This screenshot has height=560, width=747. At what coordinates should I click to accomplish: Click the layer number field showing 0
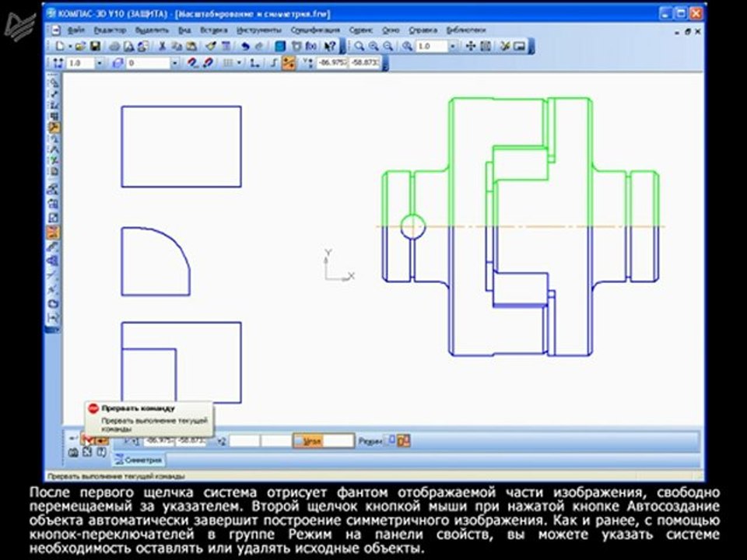coord(148,63)
